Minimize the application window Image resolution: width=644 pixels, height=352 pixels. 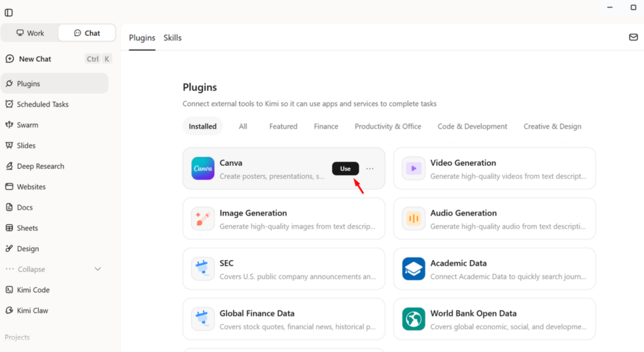(610, 8)
